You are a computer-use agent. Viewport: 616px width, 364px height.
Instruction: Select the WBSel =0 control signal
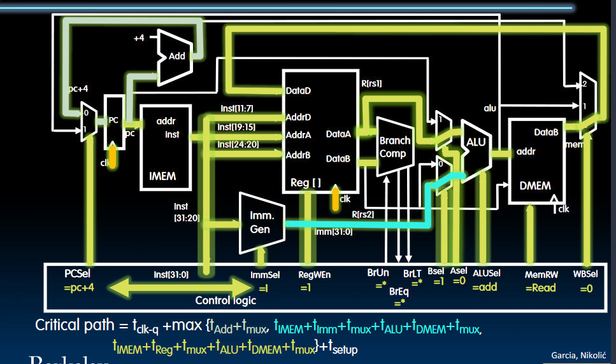585,281
